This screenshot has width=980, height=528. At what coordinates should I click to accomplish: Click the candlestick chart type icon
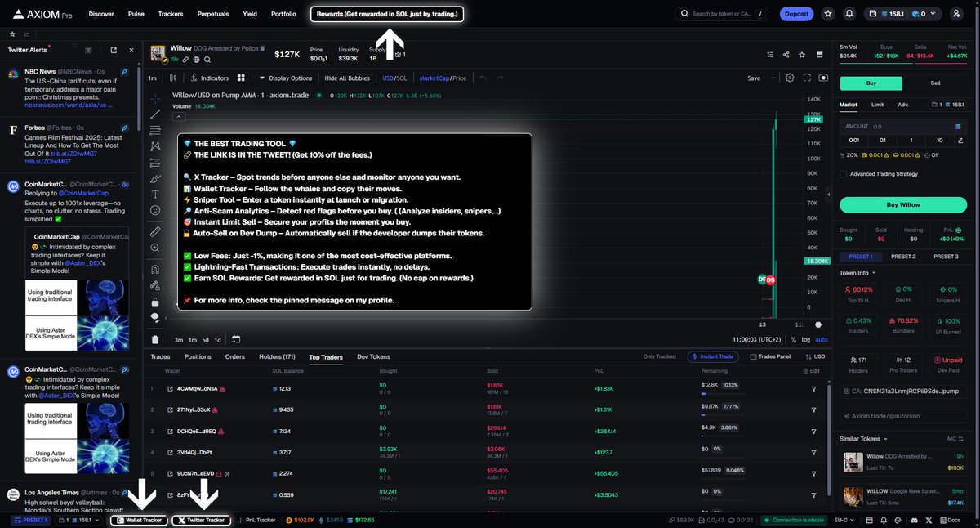172,78
